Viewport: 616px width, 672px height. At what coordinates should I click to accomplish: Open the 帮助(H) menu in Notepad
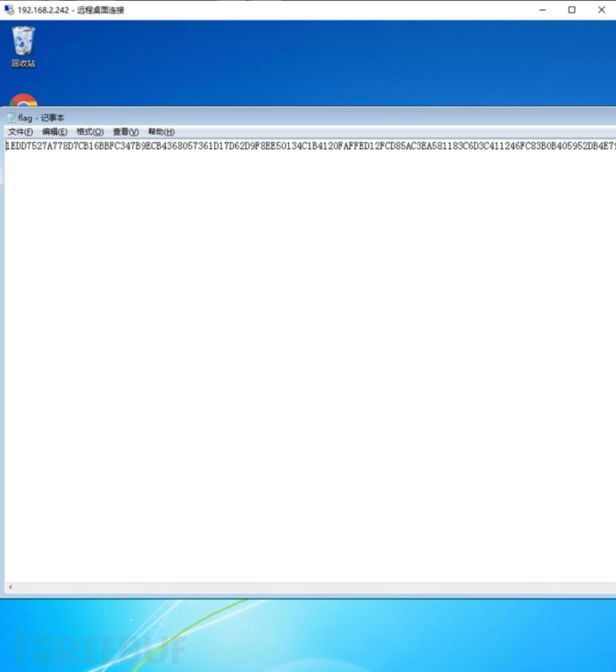pyautogui.click(x=162, y=131)
